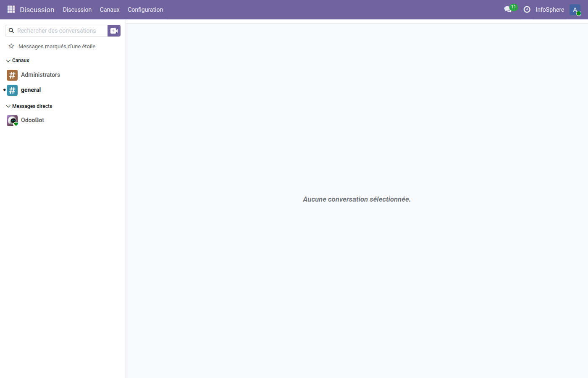Screen dimensions: 588x378
Task: Click the InfoSphere company name
Action: point(549,10)
